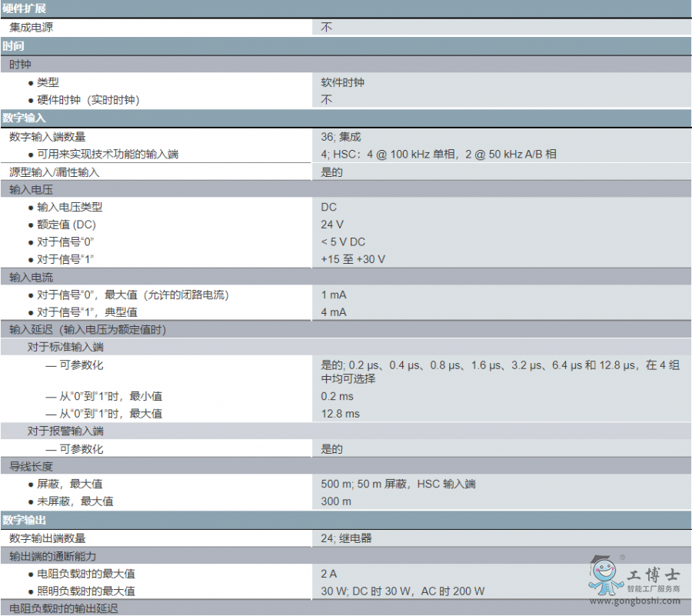Select the 硬件扩展 section header
The height and width of the screenshot is (616, 692).
point(24,8)
